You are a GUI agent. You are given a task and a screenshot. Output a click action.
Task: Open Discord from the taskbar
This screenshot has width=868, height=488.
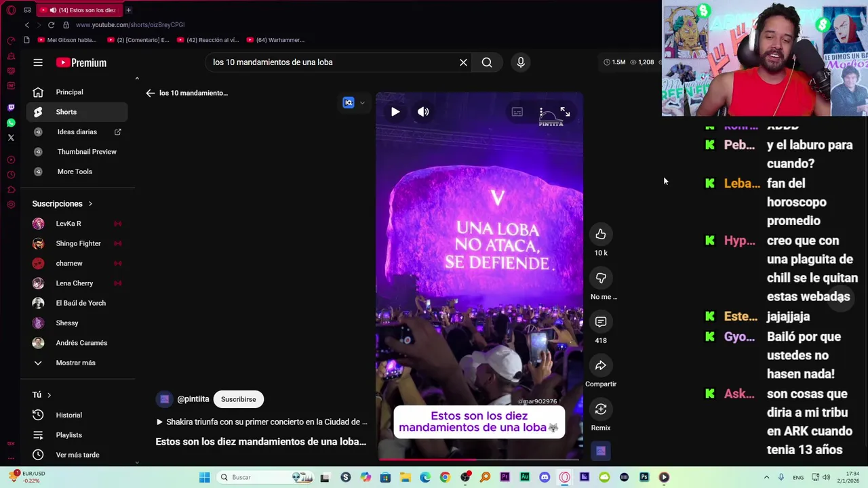pos(545,477)
